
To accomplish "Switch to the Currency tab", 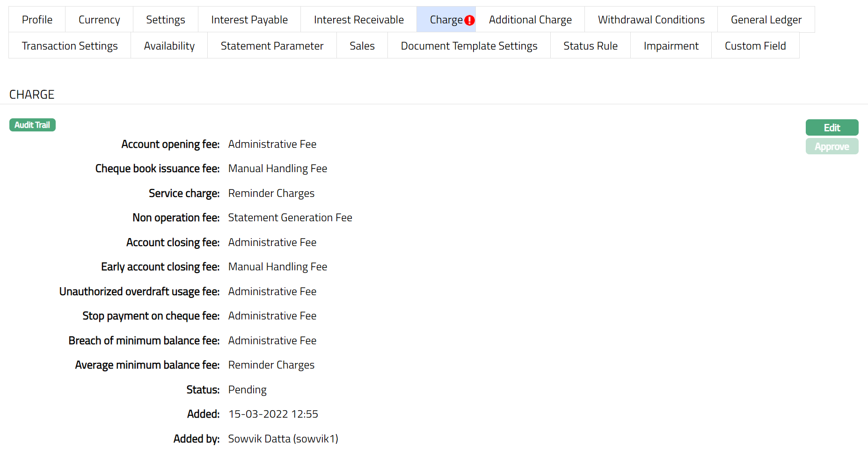I will 99,20.
